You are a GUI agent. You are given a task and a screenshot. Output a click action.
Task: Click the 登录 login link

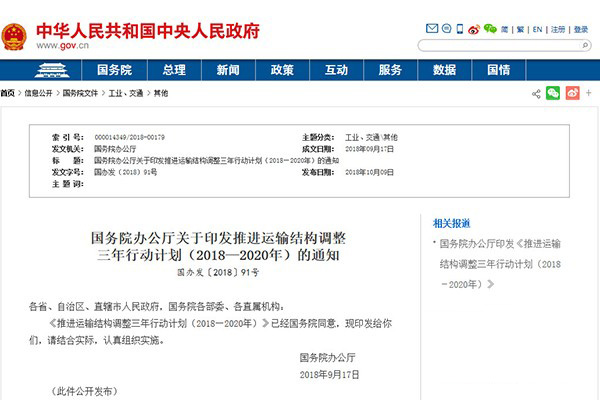[x=581, y=30]
